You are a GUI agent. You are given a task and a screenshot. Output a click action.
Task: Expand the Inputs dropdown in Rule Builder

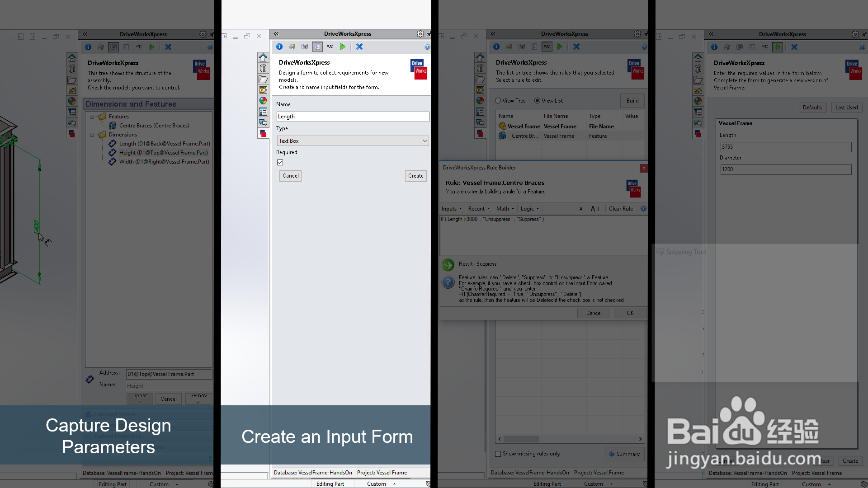(x=452, y=209)
